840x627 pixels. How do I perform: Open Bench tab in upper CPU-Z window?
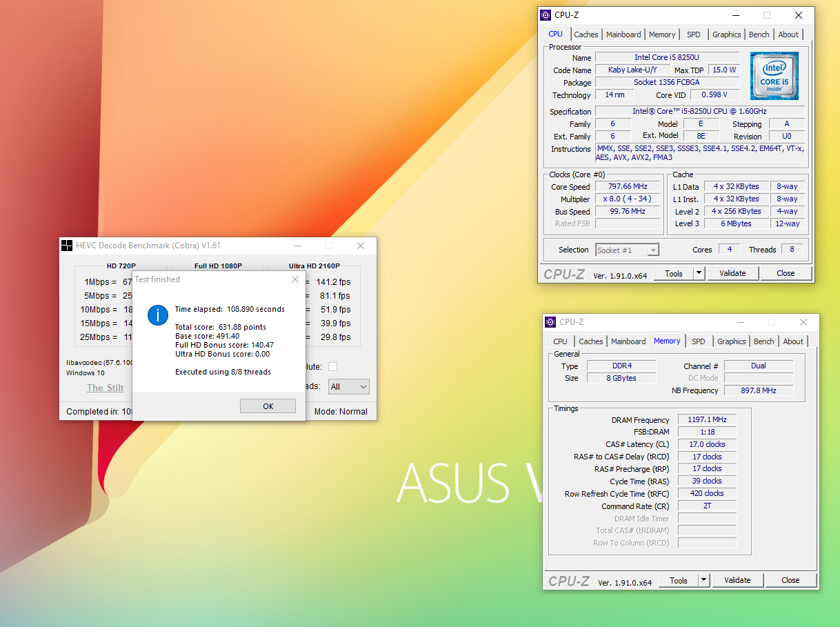pos(759,34)
